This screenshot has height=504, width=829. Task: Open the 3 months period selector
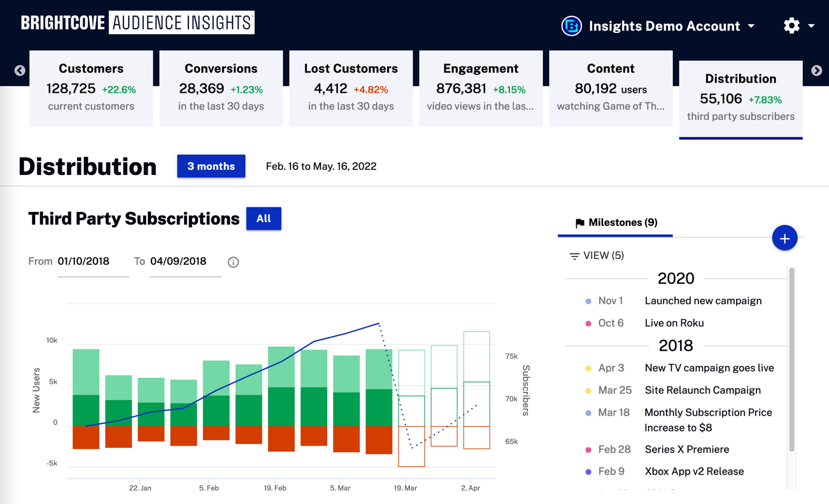point(211,166)
